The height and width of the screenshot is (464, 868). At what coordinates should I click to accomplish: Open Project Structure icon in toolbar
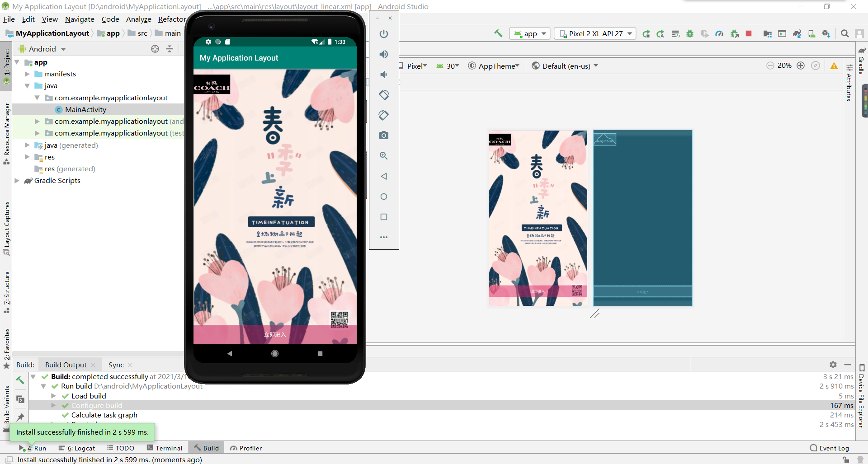(767, 33)
